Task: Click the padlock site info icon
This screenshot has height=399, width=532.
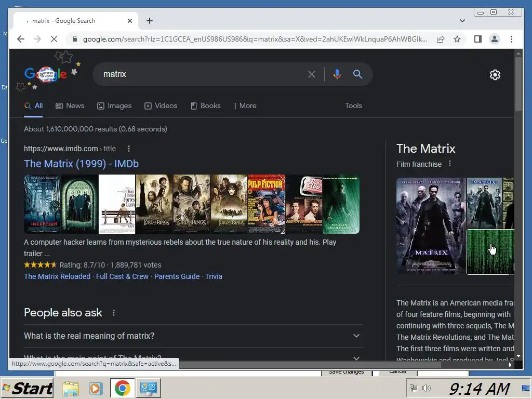Action: (x=75, y=39)
